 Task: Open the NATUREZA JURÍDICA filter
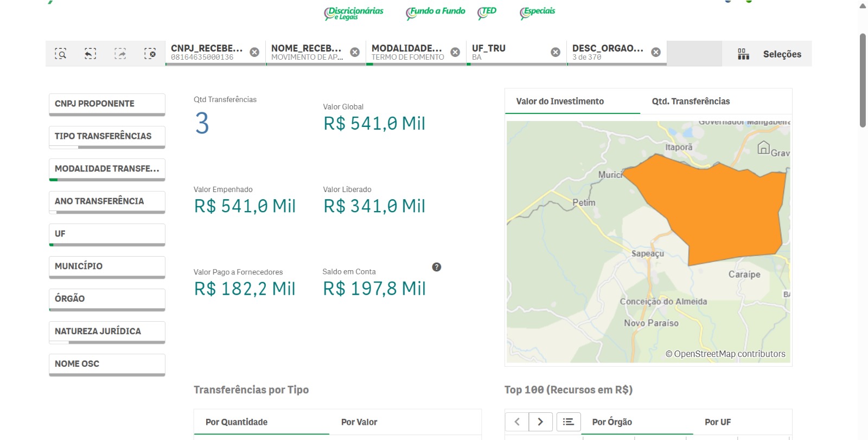107,331
